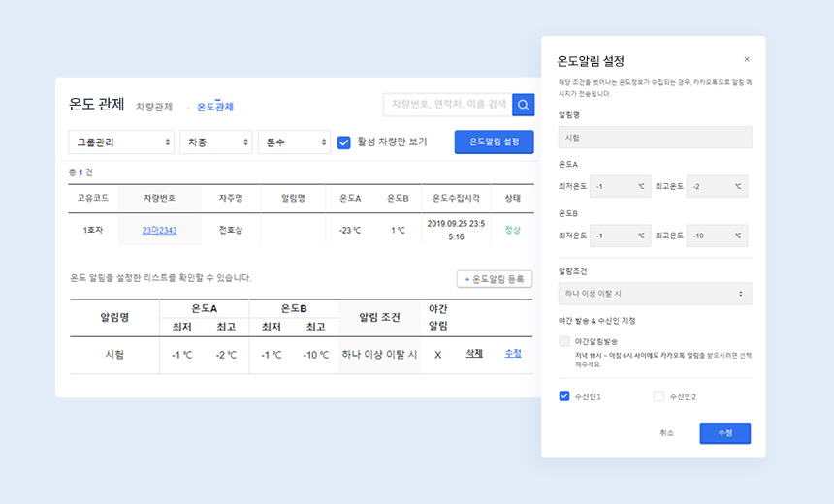834x504 pixels.
Task: Enable 야간알림발송 checkbox
Action: (564, 341)
